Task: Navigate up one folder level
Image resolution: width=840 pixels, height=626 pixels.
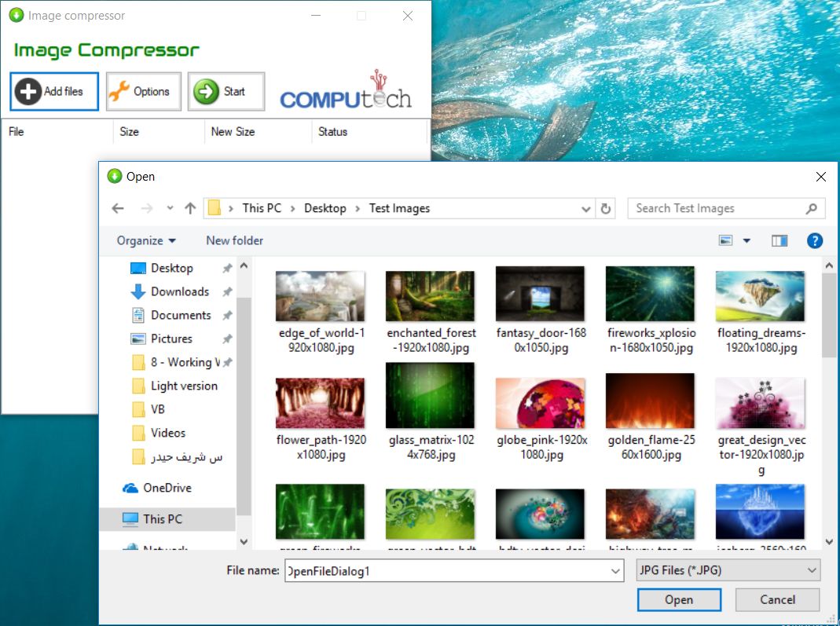Action: pyautogui.click(x=189, y=208)
